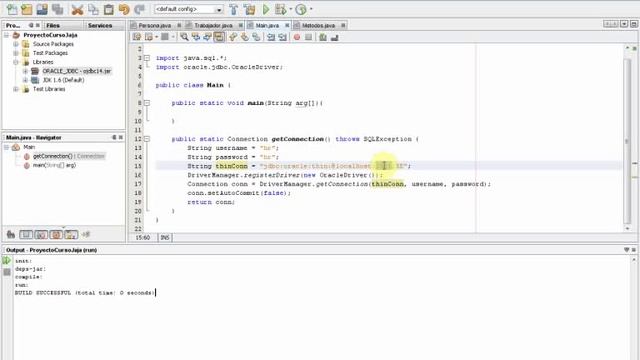Screen dimensions: 640x360
Task: Collapse the import statements code fold
Action: click(147, 58)
